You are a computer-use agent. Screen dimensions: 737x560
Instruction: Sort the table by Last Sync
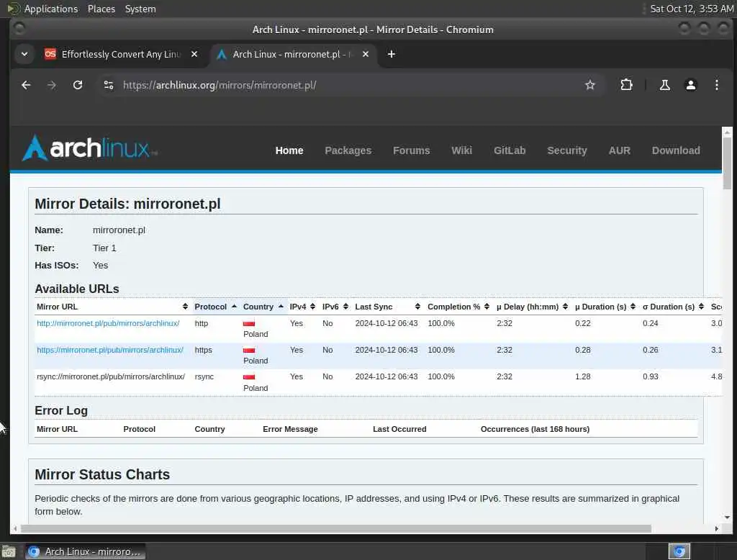[x=387, y=307]
